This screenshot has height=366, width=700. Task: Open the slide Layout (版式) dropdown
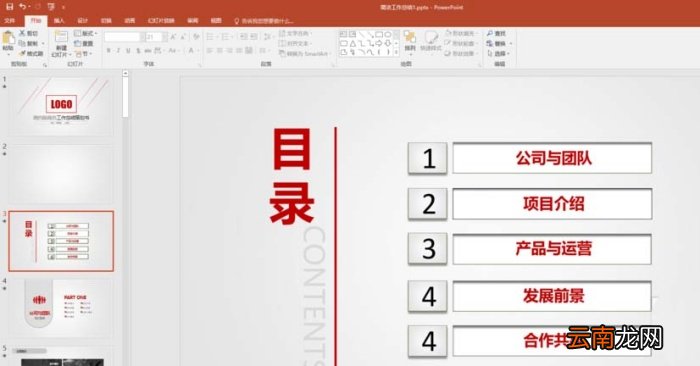[x=86, y=33]
